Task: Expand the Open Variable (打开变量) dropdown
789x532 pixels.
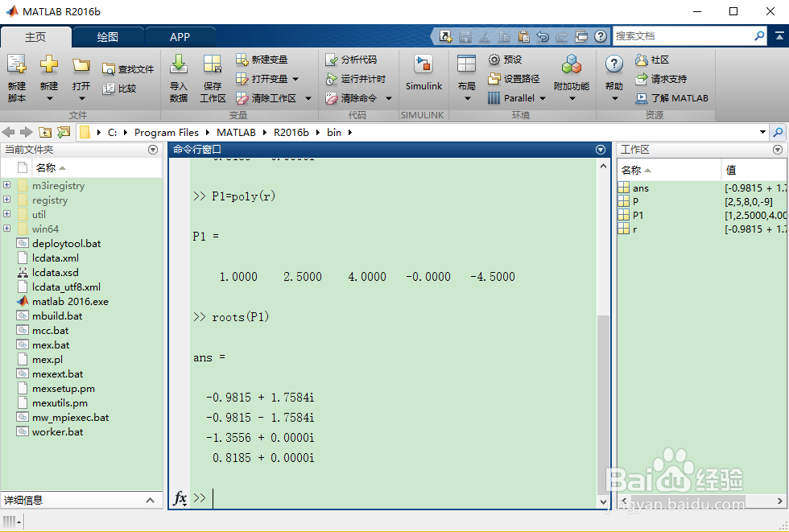Action: click(x=295, y=80)
